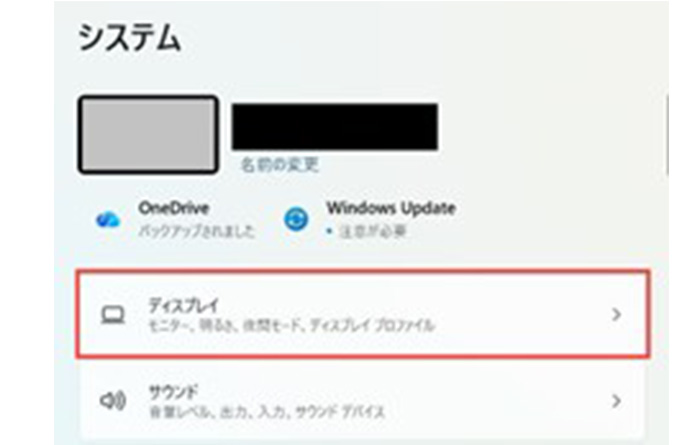The image size is (700, 445).
Task: Open the ディスプレイ chevron arrow
Action: [616, 315]
